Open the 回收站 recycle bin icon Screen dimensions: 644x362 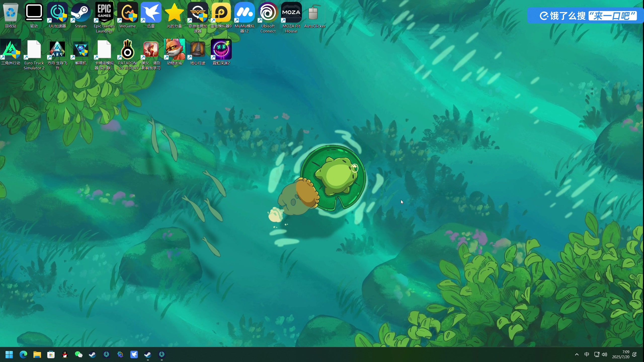11,16
